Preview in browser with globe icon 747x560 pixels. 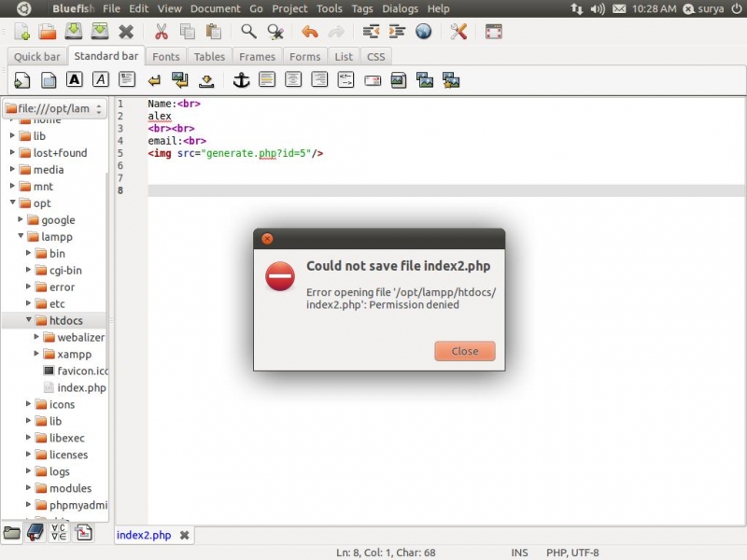click(x=423, y=32)
